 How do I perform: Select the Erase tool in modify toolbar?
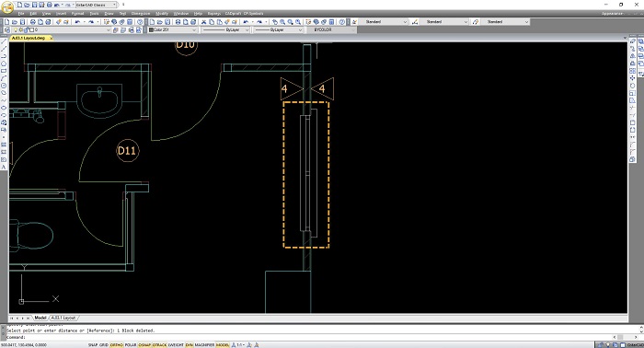point(633,41)
